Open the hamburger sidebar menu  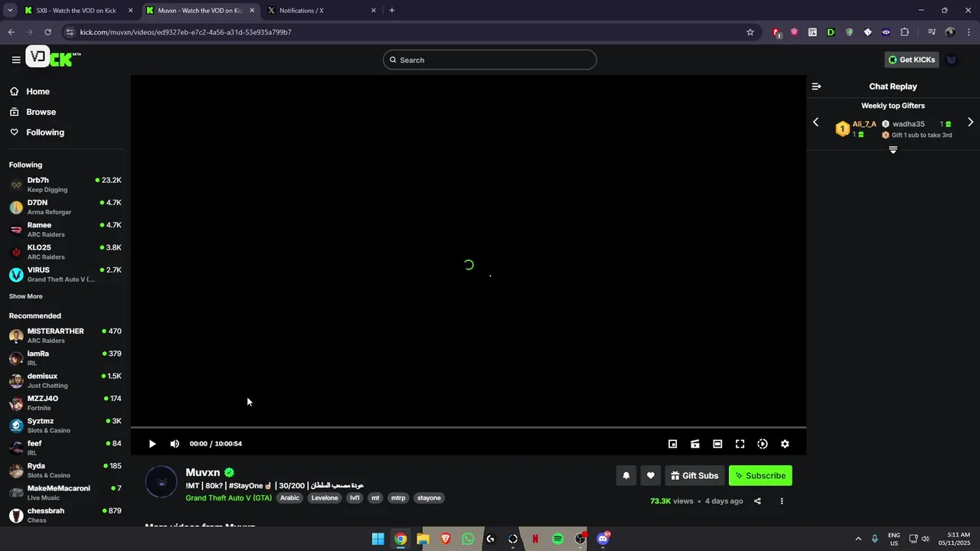tap(16, 60)
